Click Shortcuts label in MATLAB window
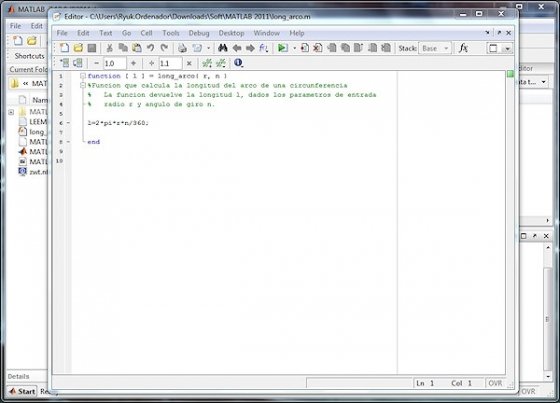Screen dimensions: 560x403 [29, 56]
